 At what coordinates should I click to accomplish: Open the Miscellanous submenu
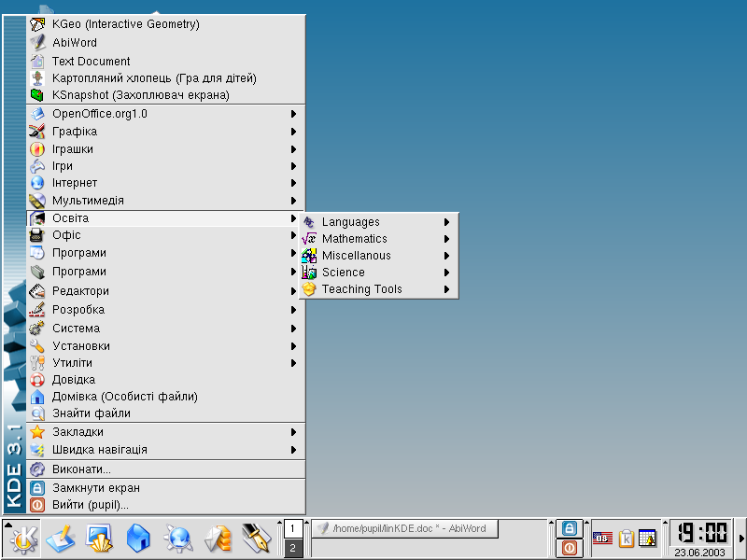379,256
